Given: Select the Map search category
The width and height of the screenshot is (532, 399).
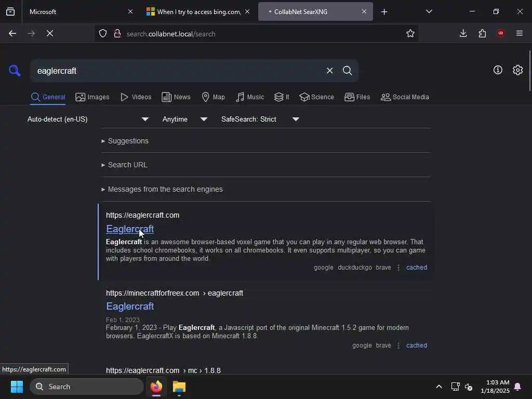Looking at the screenshot, I should tap(213, 97).
